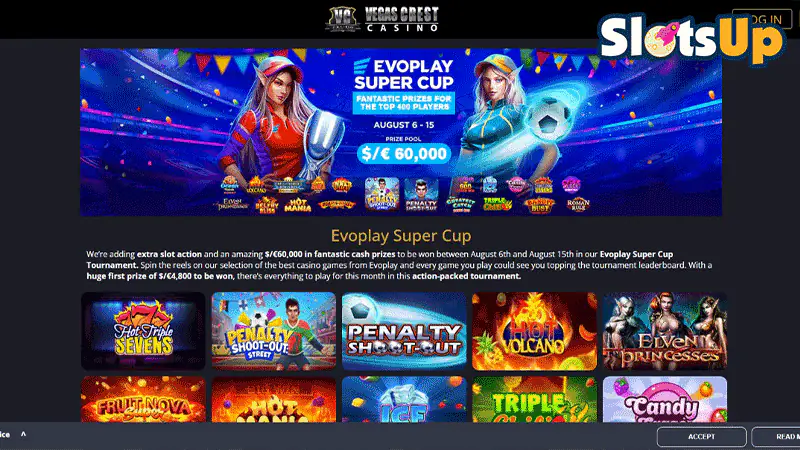Click the Roman Rule icon in banner
The width and height of the screenshot is (800, 450).
(578, 205)
